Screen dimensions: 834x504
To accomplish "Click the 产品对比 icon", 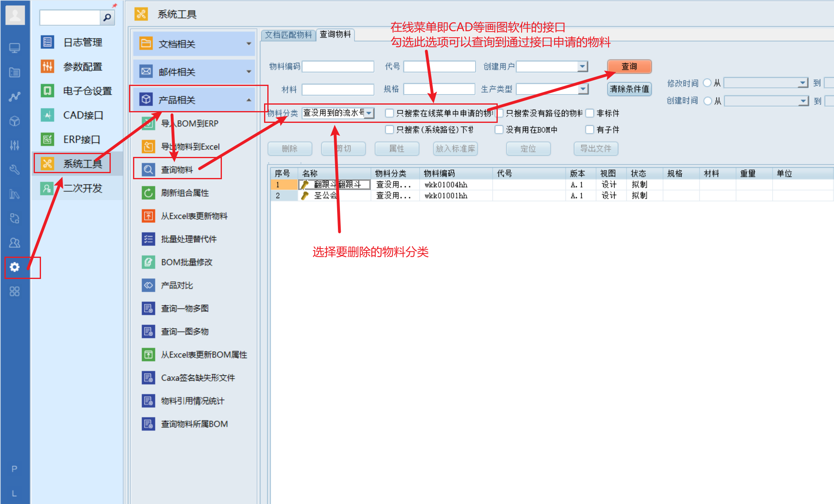I will pyautogui.click(x=148, y=285).
